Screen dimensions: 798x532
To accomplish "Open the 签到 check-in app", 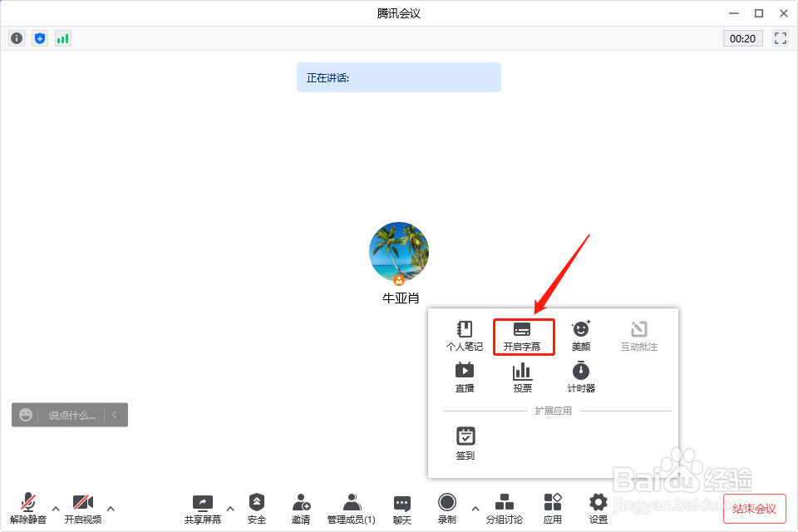I will [465, 443].
